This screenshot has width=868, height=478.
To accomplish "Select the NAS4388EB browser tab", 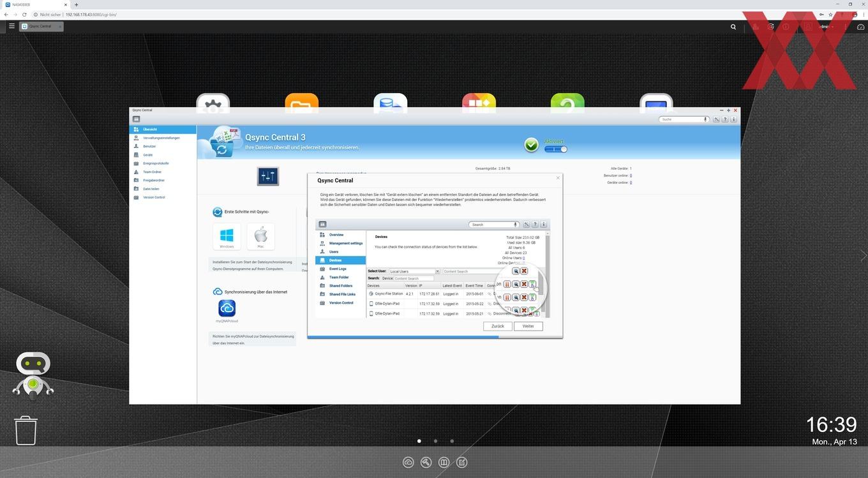I will 35,4.
